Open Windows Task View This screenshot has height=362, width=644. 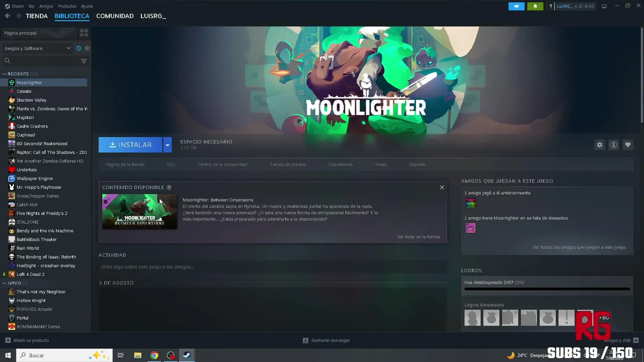(121, 355)
